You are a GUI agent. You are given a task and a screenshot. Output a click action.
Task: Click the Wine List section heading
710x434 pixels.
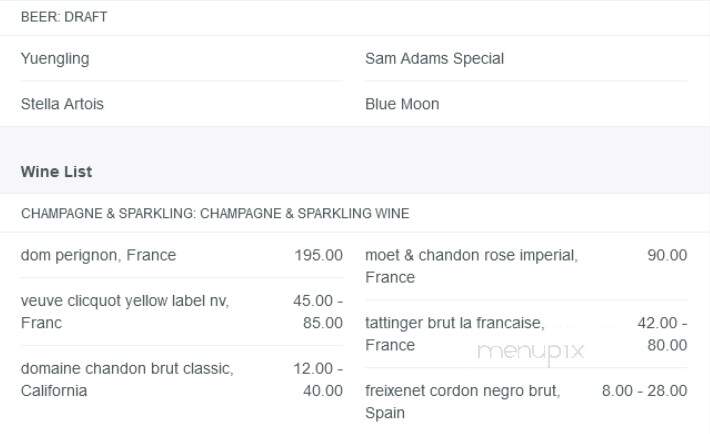click(56, 172)
